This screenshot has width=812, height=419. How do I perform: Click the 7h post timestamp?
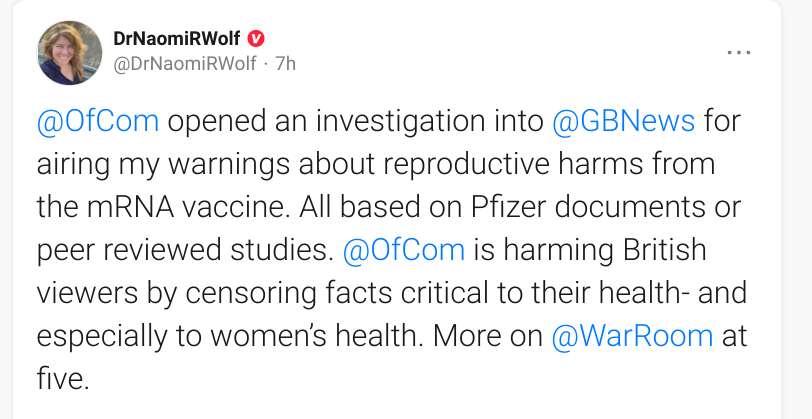[285, 63]
